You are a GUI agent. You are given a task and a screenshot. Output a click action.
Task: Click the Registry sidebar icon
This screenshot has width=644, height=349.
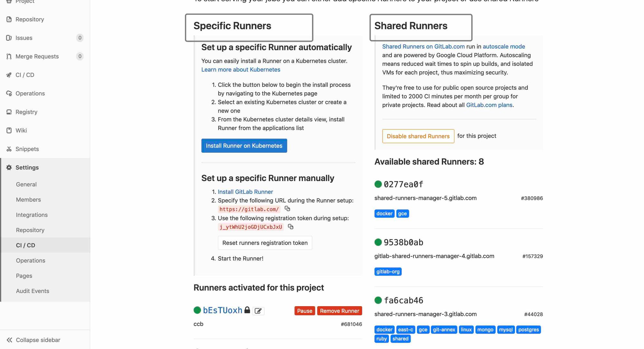[9, 112]
